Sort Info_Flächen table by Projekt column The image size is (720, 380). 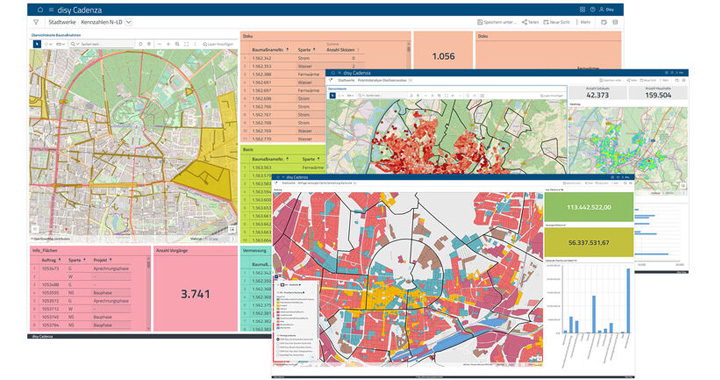coord(103,260)
